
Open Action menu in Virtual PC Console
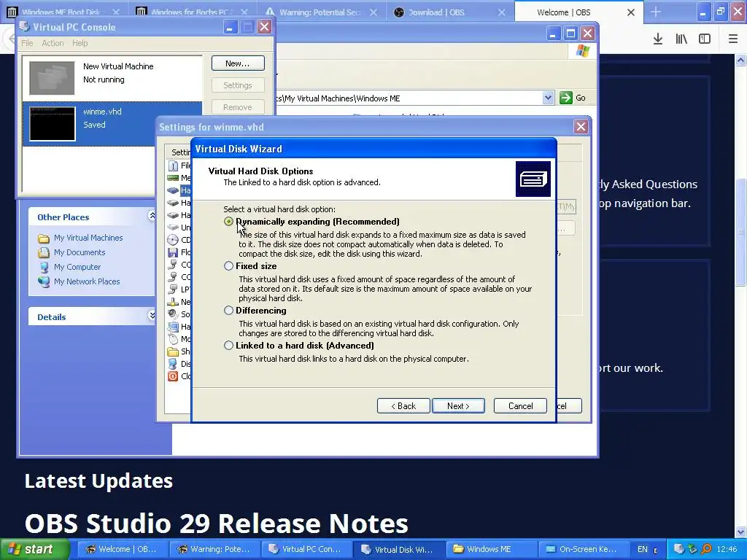tap(53, 43)
